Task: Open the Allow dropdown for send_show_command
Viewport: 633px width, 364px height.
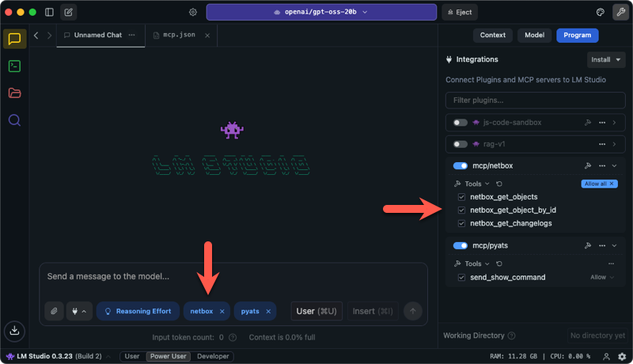Action: pyautogui.click(x=602, y=277)
